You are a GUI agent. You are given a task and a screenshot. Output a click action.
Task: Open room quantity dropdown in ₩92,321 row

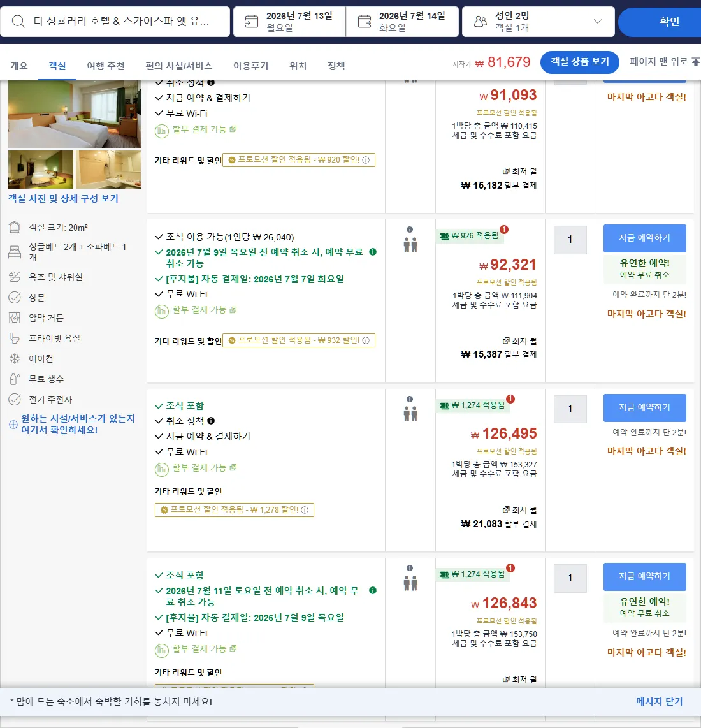570,240
